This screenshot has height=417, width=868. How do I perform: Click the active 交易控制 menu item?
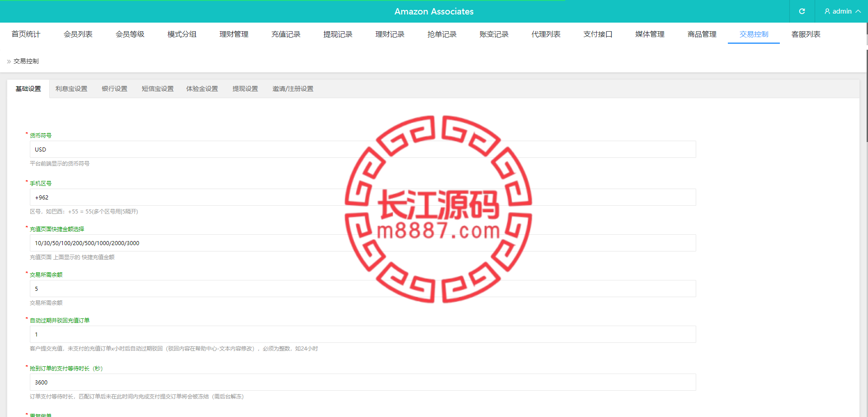754,34
